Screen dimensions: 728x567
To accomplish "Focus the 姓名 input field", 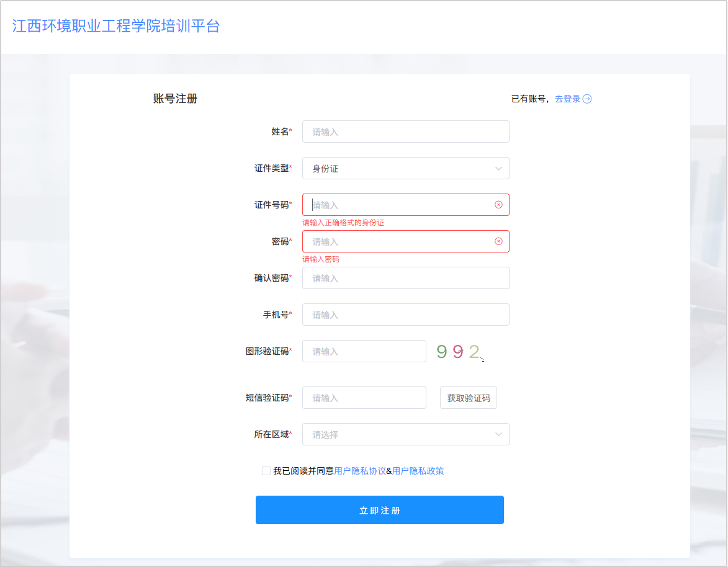I will tap(405, 132).
